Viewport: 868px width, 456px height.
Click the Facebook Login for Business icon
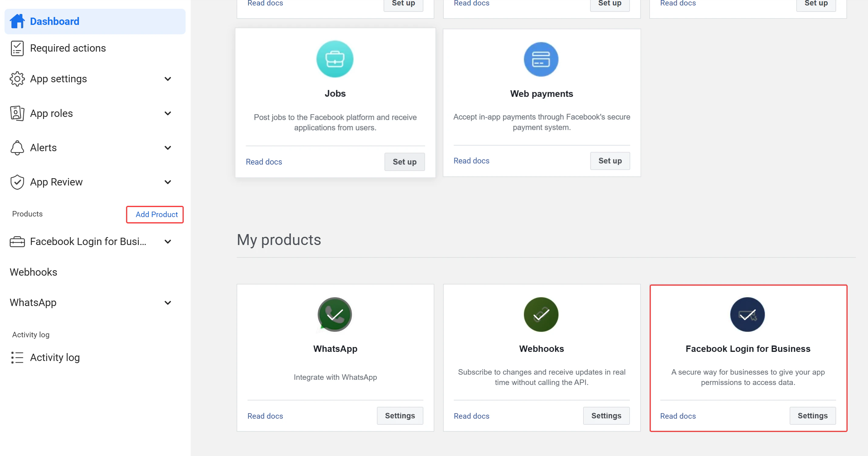coord(748,315)
